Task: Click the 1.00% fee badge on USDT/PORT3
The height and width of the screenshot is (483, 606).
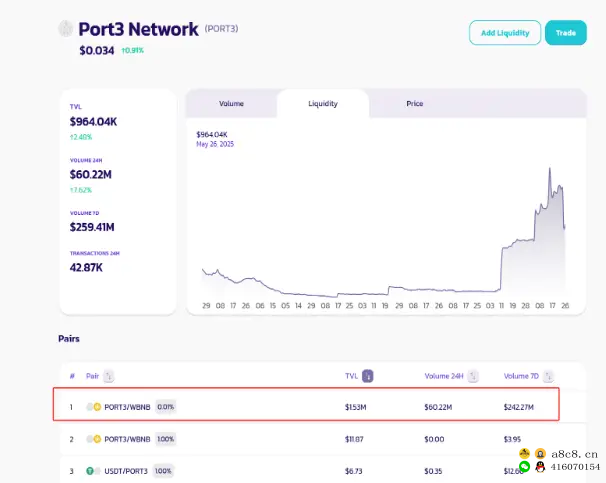Action: point(162,470)
